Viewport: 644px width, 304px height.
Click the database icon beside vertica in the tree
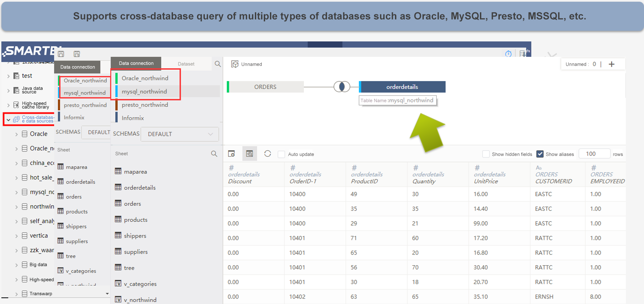point(25,236)
